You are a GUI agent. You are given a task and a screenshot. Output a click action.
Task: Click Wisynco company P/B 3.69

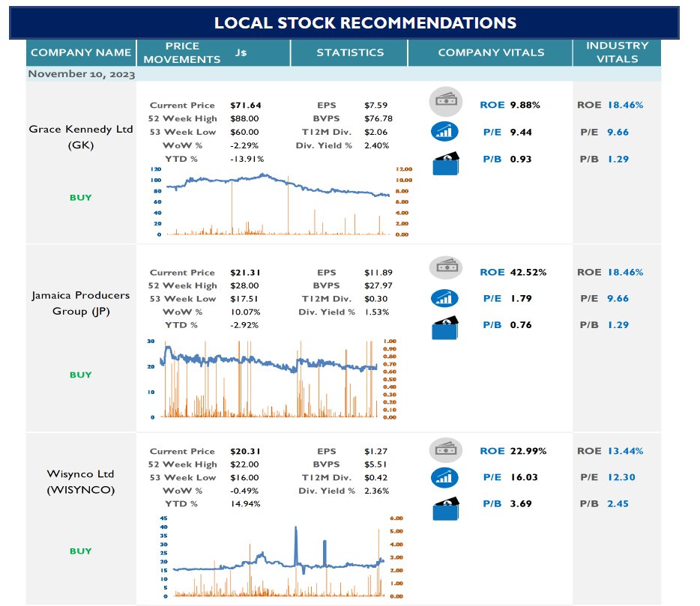tap(521, 504)
